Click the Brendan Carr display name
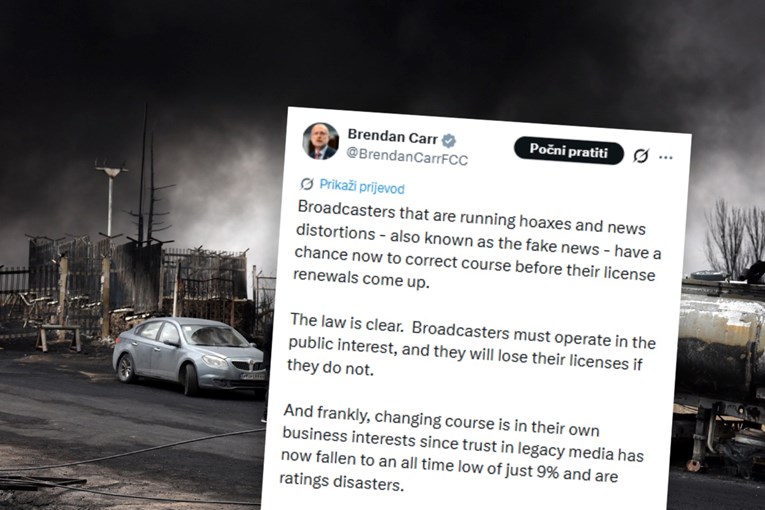The height and width of the screenshot is (510, 765). 392,137
